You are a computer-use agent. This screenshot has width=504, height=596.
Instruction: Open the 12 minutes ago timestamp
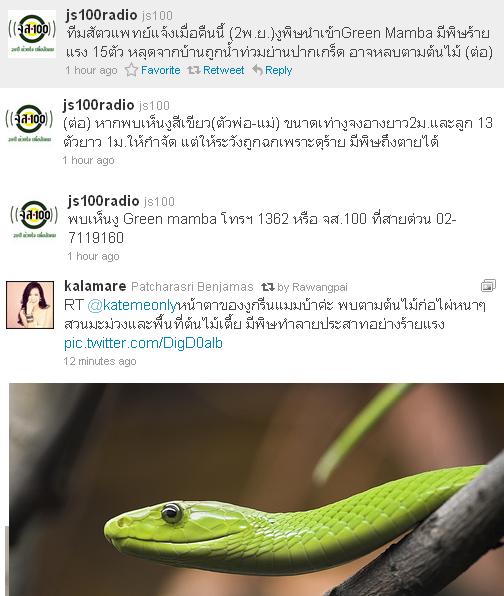click(x=100, y=361)
